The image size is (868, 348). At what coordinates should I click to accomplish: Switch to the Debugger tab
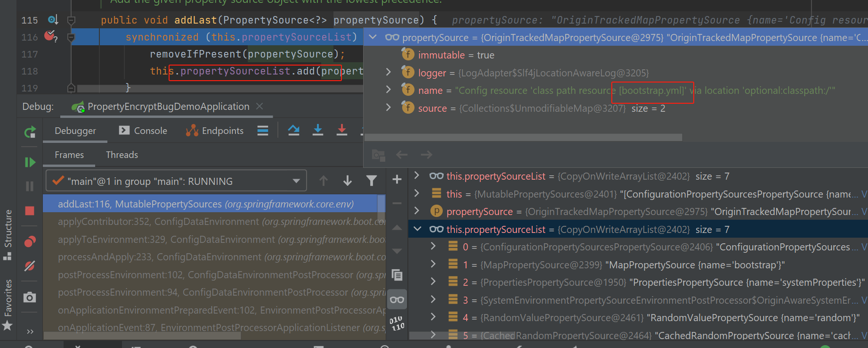pyautogui.click(x=75, y=131)
